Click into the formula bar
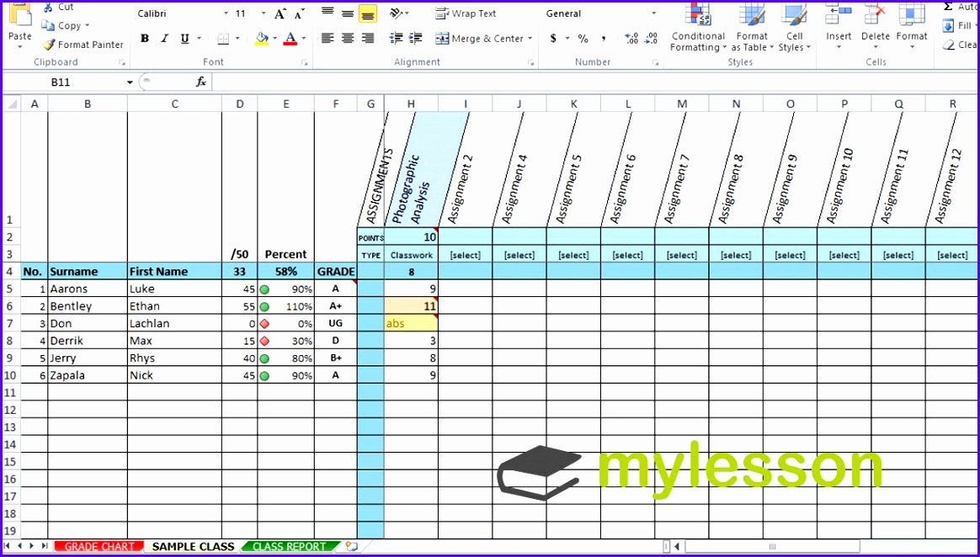Viewport: 980px width, 557px height. click(594, 82)
